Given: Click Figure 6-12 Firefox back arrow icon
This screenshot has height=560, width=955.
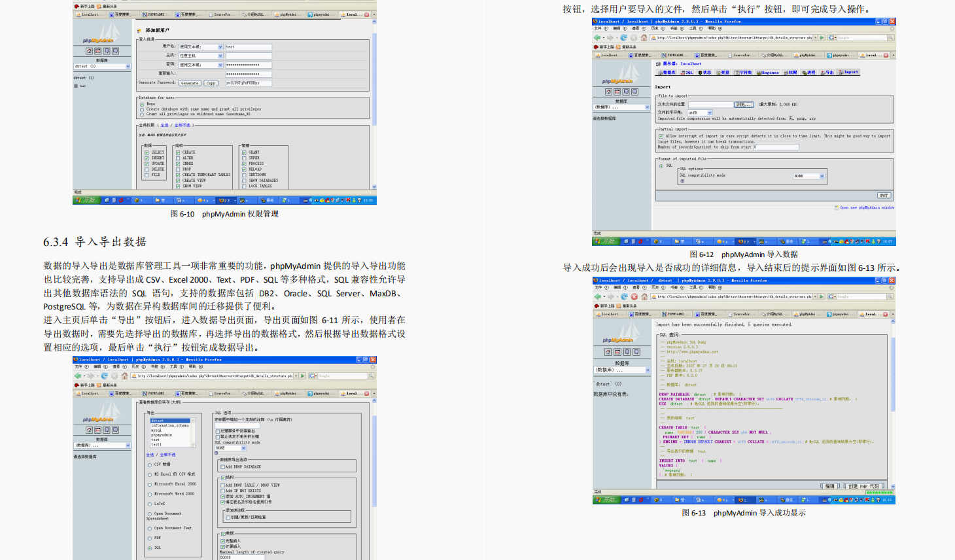Looking at the screenshot, I should pyautogui.click(x=597, y=38).
